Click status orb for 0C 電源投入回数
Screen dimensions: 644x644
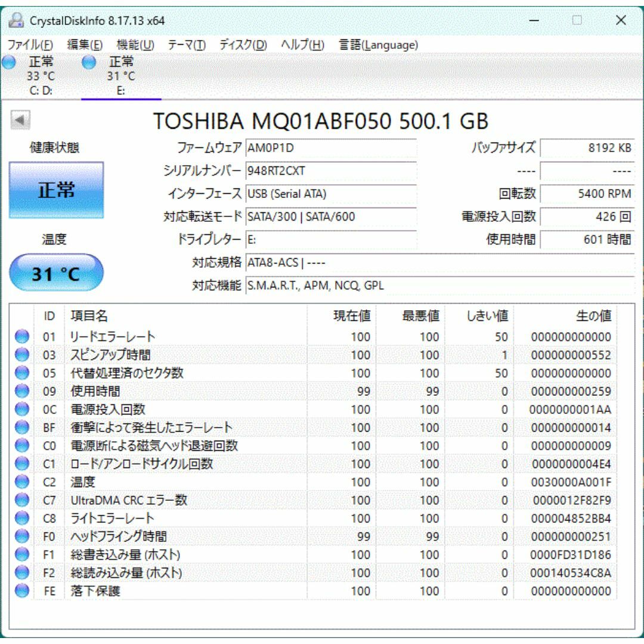pyautogui.click(x=22, y=409)
